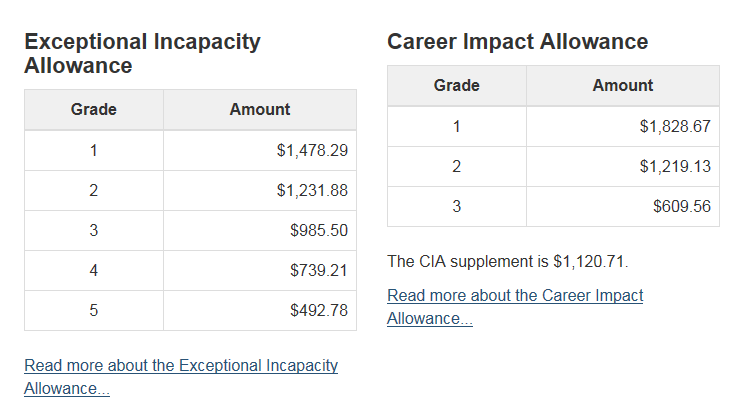This screenshot has height=414, width=732.
Task: Open Read more about Career Impact Allowance link
Action: (515, 307)
